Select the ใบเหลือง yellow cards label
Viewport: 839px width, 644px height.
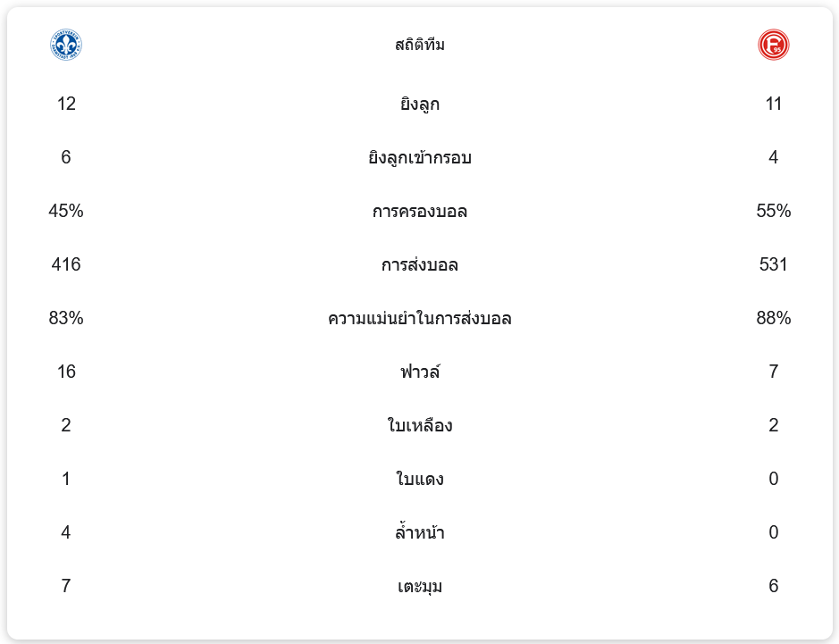(419, 426)
